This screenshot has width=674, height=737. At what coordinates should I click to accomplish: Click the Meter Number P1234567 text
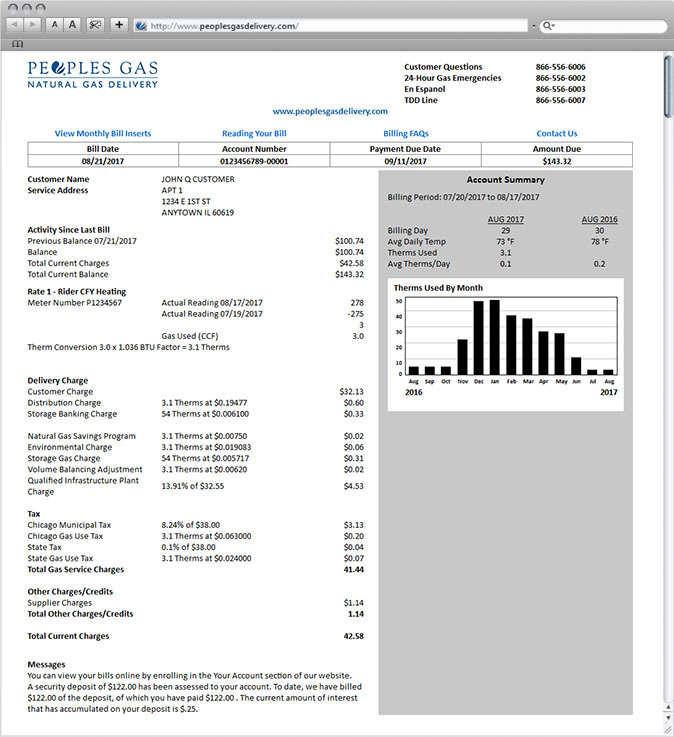click(74, 303)
